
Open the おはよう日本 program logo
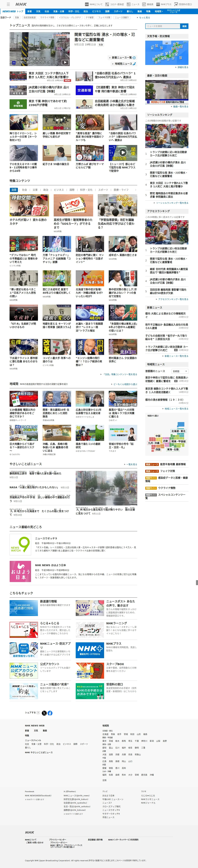click(x=20, y=572)
